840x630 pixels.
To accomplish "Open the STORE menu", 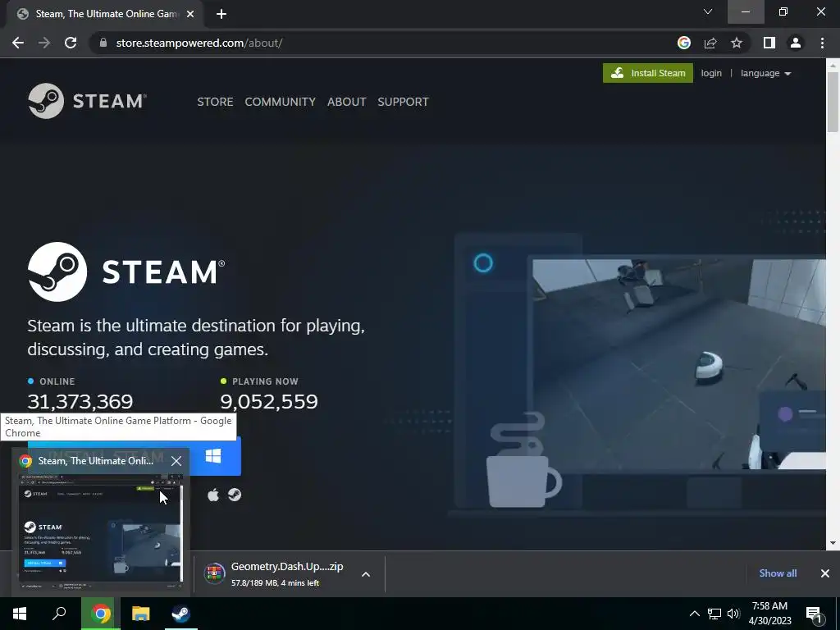I will (x=215, y=102).
